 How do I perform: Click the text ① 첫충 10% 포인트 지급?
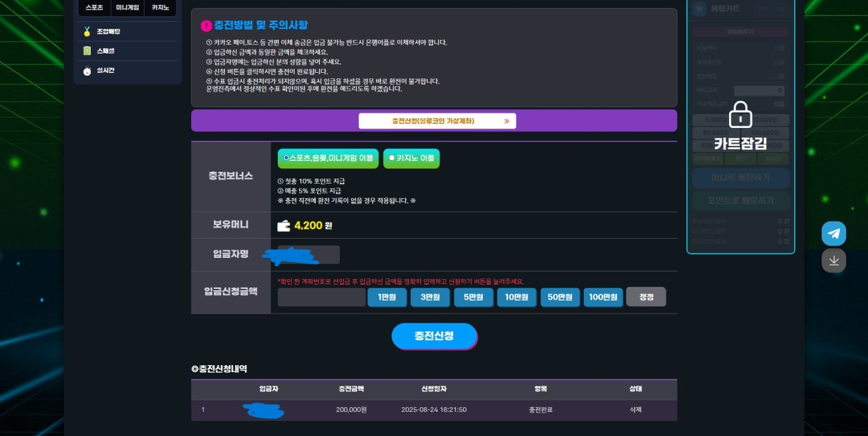click(311, 181)
